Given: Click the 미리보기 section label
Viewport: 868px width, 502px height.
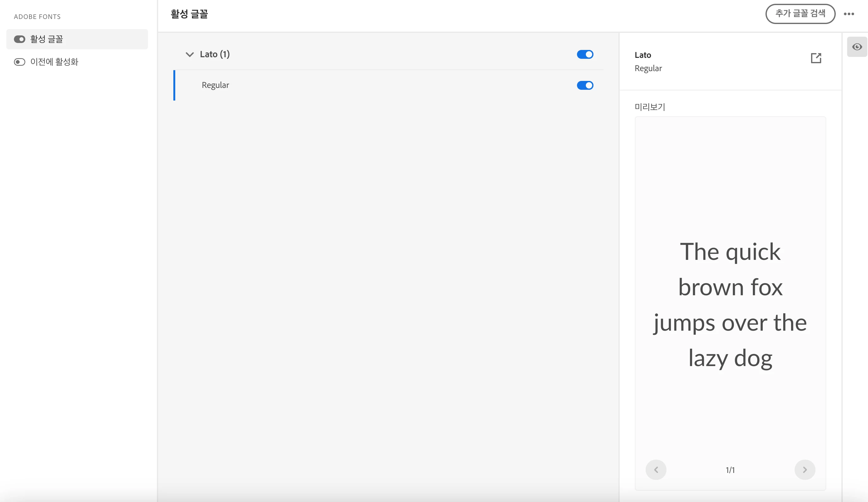Looking at the screenshot, I should pos(650,107).
